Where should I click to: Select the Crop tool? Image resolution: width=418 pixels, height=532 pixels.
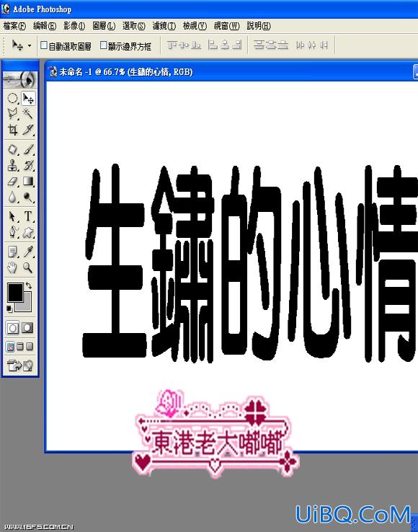tap(12, 129)
